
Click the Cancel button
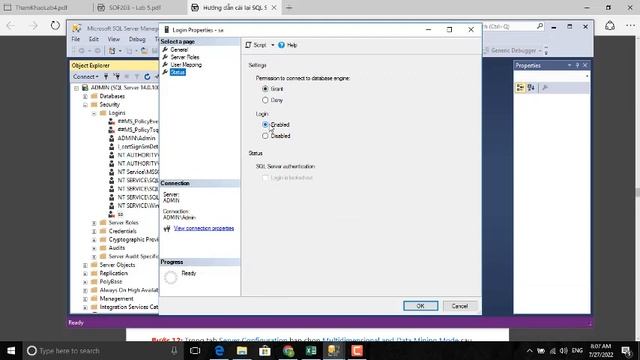pos(460,306)
